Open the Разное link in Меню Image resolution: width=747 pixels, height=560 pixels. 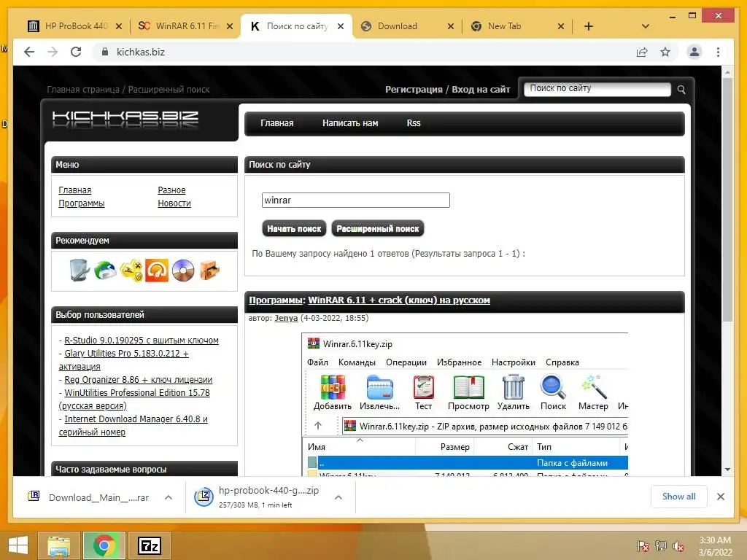tap(171, 190)
